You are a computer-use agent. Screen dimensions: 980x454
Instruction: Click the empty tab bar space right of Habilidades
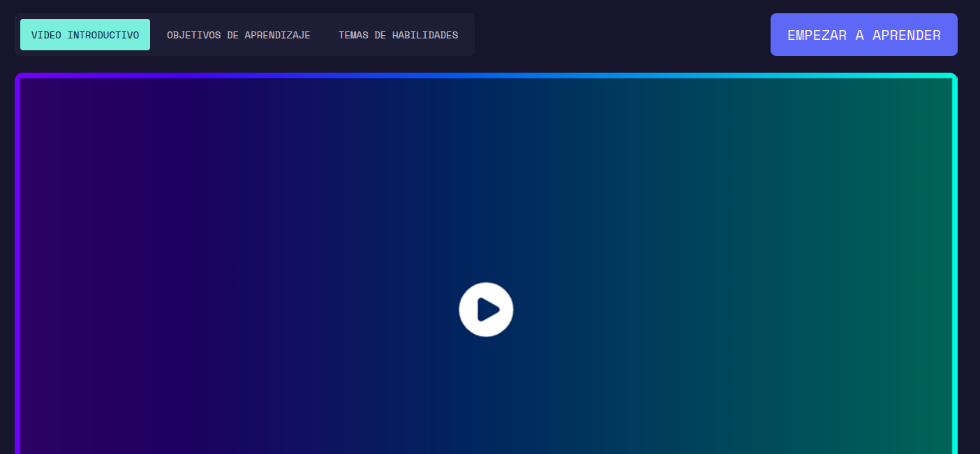(467, 35)
